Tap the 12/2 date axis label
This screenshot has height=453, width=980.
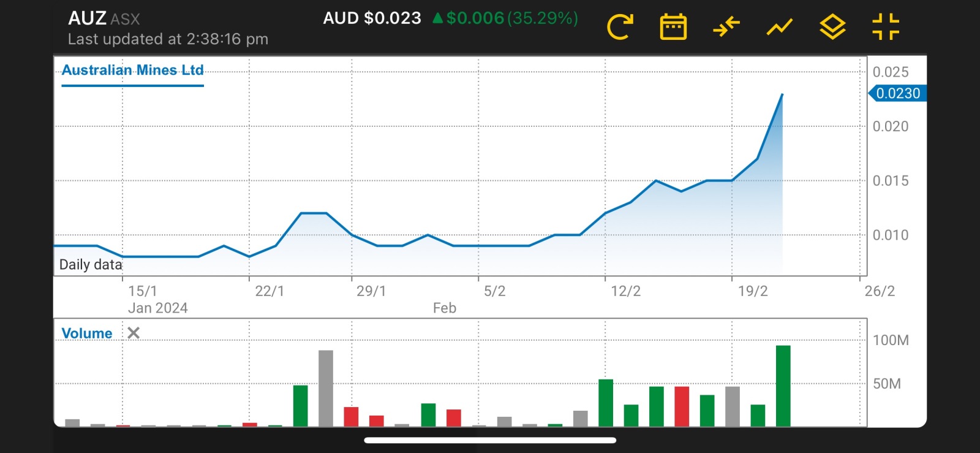(625, 291)
